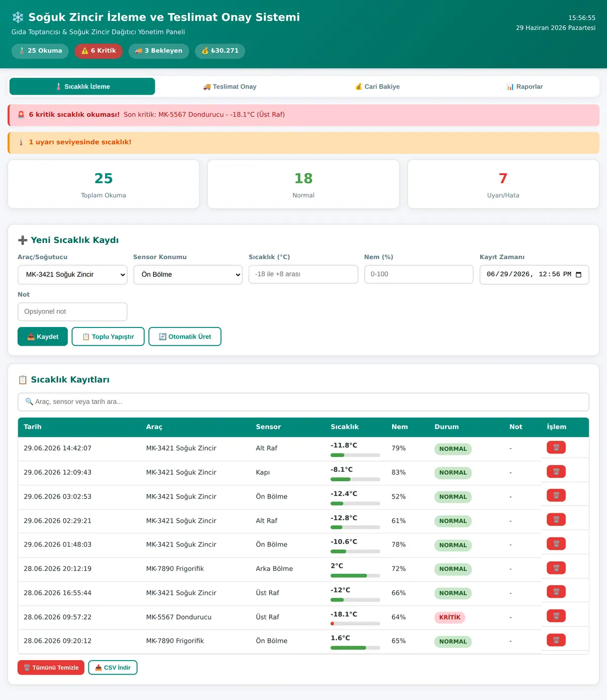Screen dimensions: 607x700
Task: Click the temperature bar for -11.8°C reading
Action: pos(355,456)
